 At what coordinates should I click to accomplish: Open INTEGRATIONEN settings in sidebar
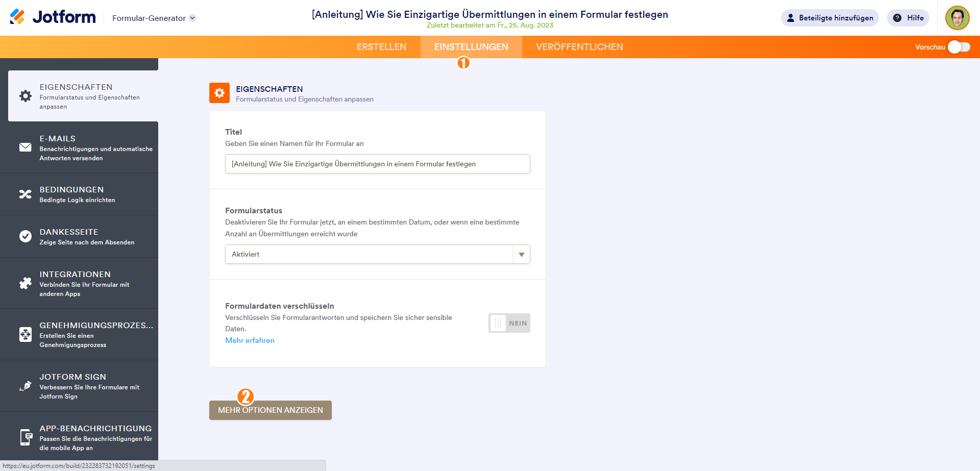(x=79, y=283)
